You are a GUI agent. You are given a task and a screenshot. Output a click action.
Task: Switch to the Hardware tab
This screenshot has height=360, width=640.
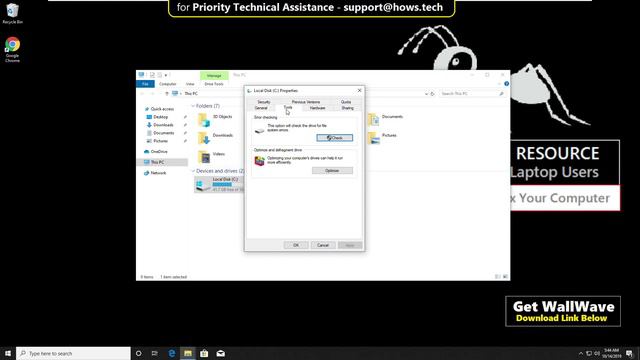point(318,108)
